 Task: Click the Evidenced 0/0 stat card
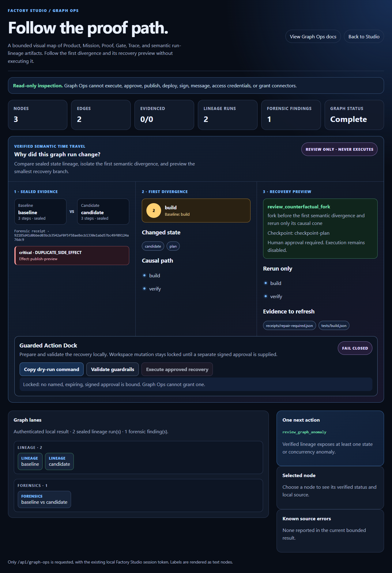(x=164, y=115)
